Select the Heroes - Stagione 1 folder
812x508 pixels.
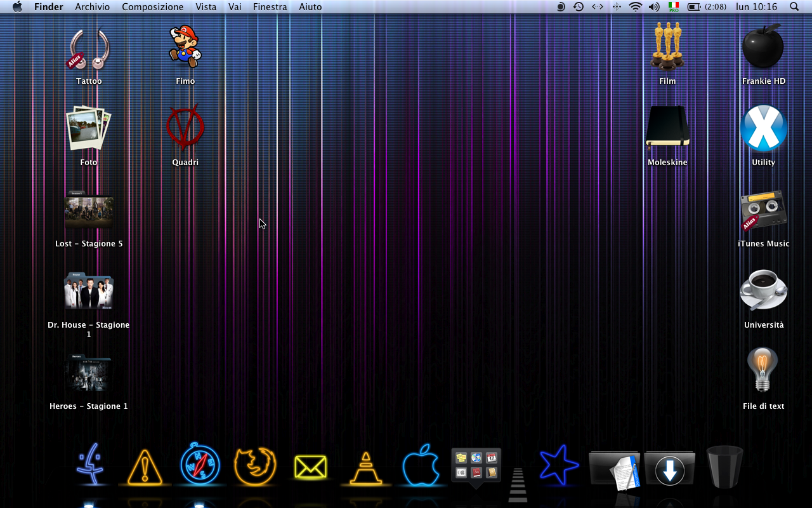pos(89,373)
